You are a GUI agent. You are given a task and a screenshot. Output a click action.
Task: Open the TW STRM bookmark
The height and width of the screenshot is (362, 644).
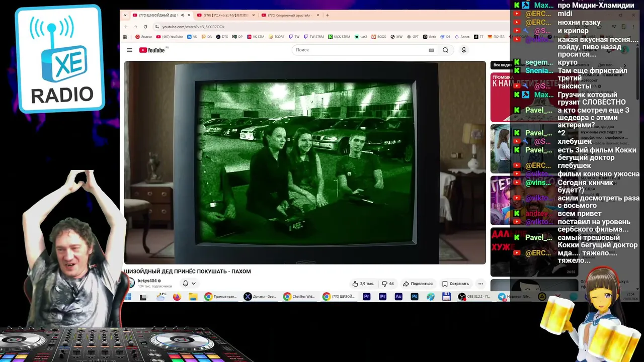314,37
